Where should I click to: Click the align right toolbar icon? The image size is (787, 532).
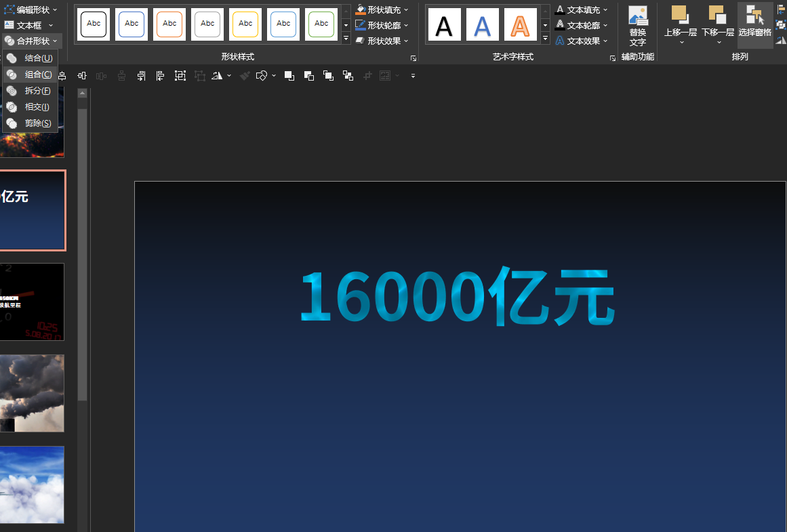[x=141, y=76]
